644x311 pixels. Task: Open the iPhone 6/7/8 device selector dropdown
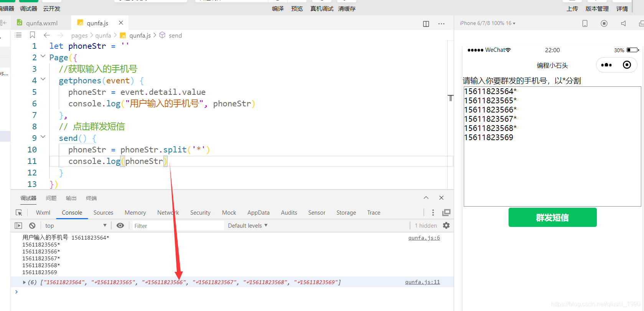[488, 23]
